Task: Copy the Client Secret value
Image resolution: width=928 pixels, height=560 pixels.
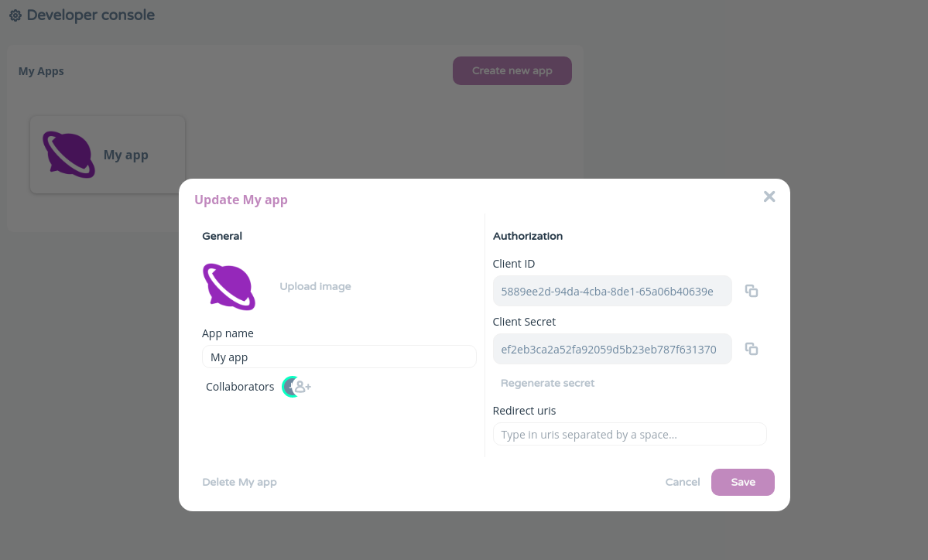Action: (751, 349)
